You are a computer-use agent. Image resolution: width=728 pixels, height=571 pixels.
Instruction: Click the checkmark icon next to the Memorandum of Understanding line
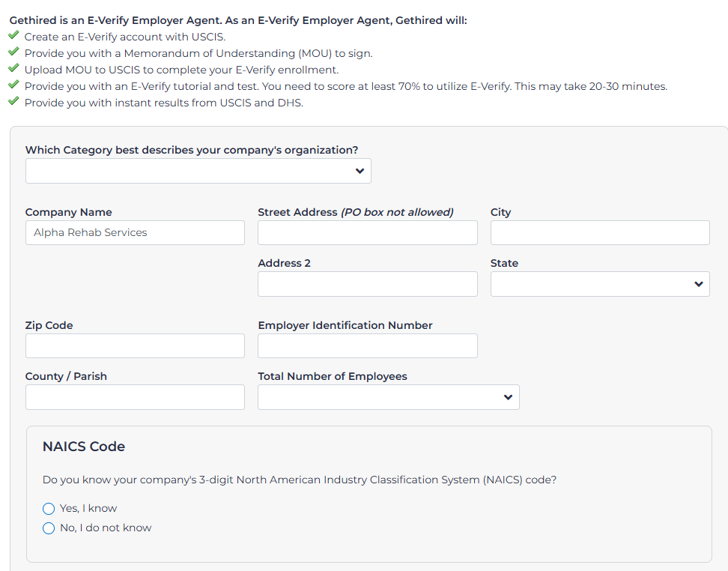coord(13,51)
